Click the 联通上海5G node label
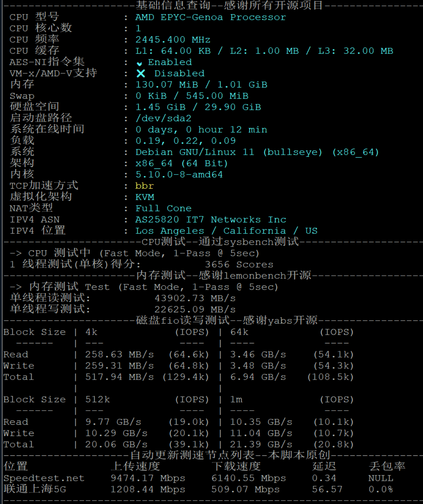Viewport: 423px width, 504px height. [35, 489]
